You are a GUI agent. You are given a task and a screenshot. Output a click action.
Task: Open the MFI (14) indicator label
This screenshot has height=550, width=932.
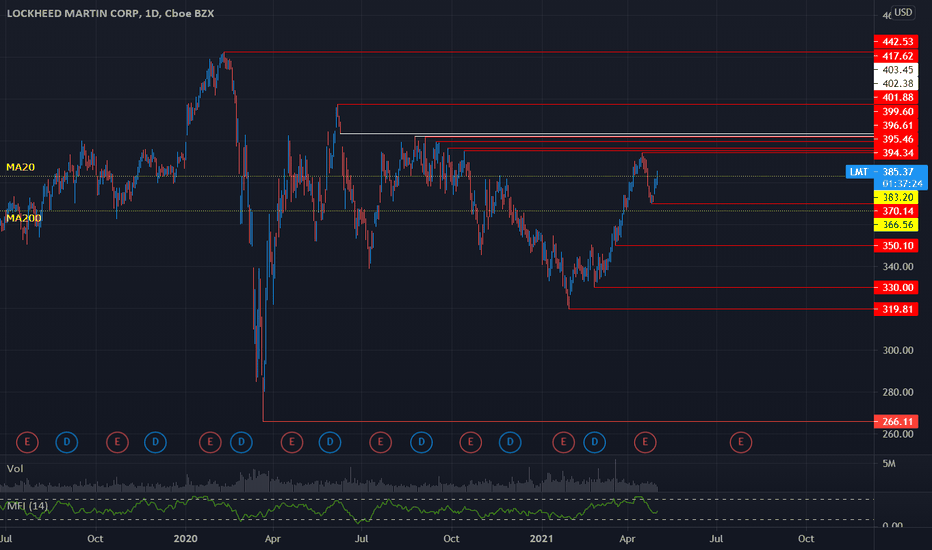[x=27, y=506]
